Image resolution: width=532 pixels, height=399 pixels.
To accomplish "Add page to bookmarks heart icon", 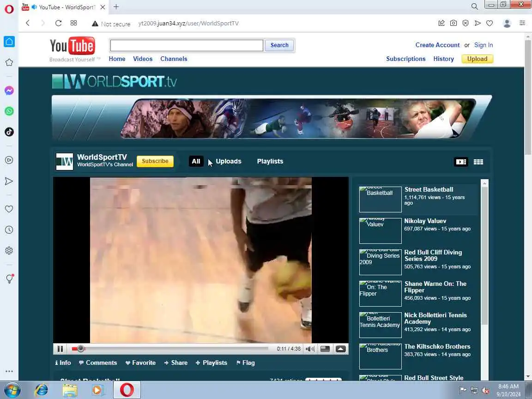I will click(x=489, y=23).
